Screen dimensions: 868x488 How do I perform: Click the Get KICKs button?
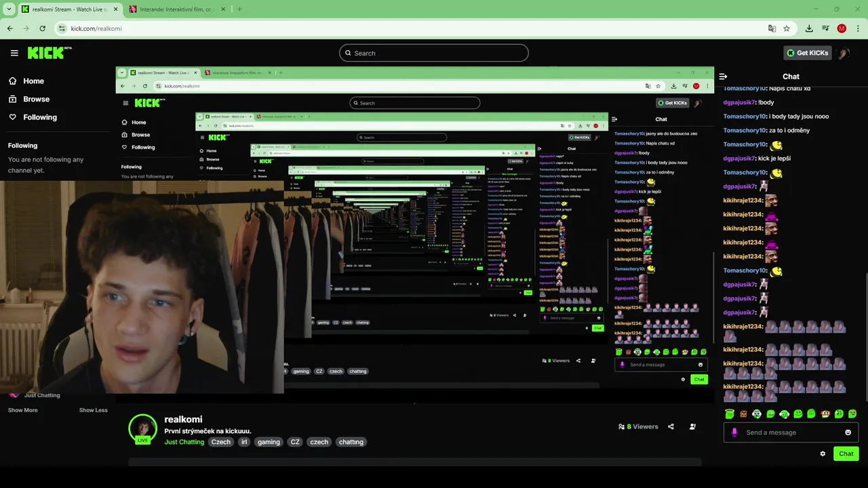[x=808, y=53]
